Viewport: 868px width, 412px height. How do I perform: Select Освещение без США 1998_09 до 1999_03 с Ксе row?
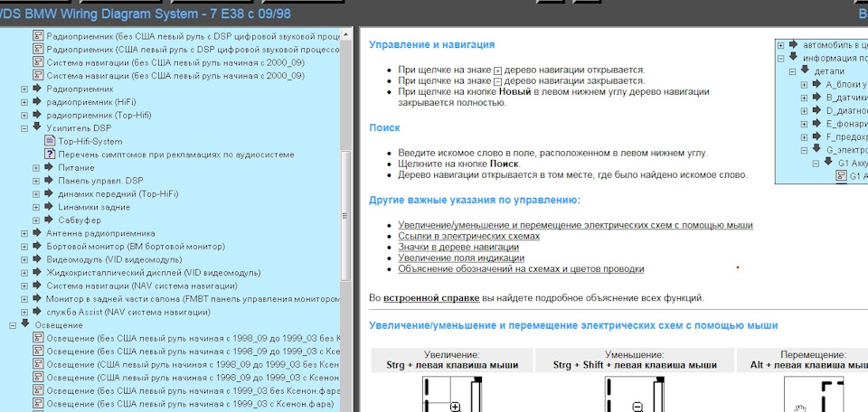click(x=193, y=351)
